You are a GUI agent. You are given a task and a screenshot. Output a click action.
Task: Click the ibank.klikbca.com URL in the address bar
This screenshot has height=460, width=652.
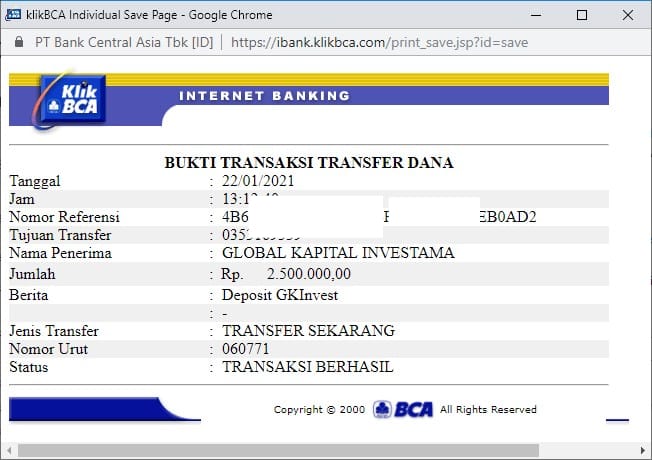(x=379, y=42)
